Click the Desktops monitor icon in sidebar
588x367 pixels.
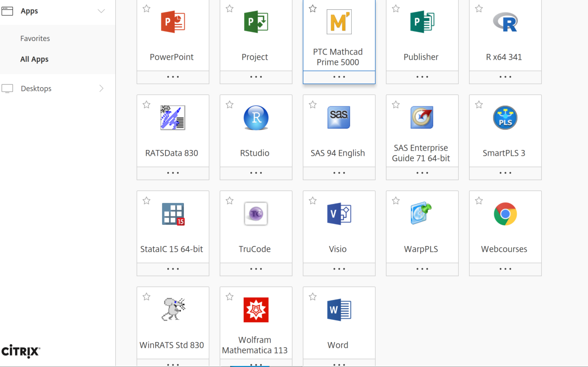(x=7, y=88)
